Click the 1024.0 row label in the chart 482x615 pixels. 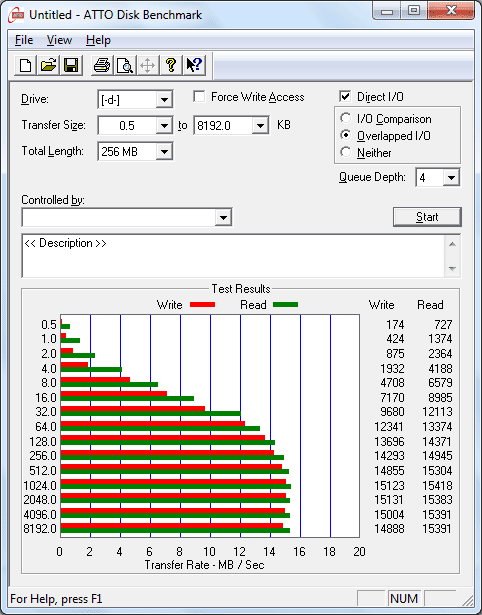coord(40,486)
